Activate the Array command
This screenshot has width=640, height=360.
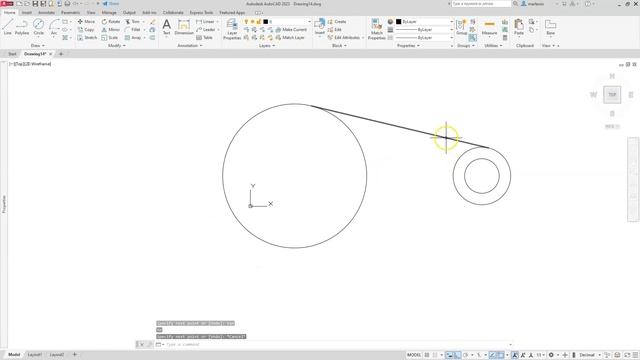133,38
